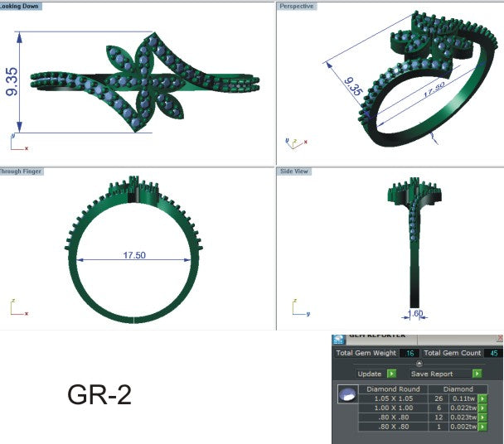Viewport: 504px width, 444px height.
Task: Select the Looking Down viewport label
Action: tap(20, 6)
